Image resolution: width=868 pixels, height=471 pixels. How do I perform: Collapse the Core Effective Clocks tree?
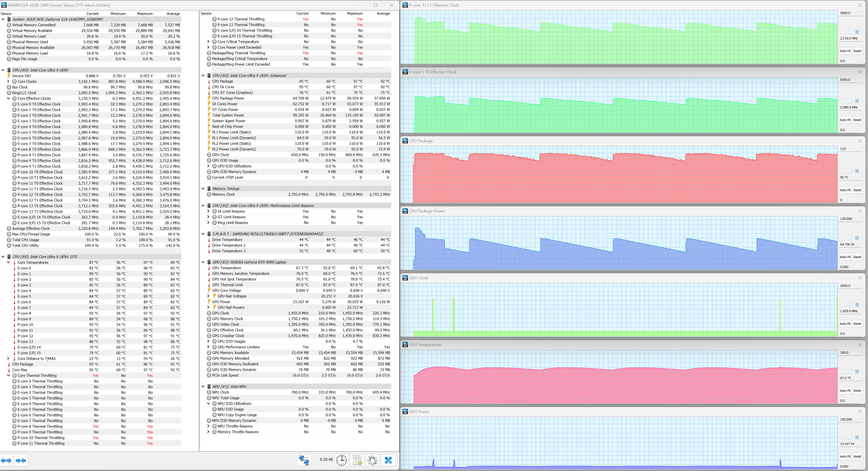click(8, 98)
